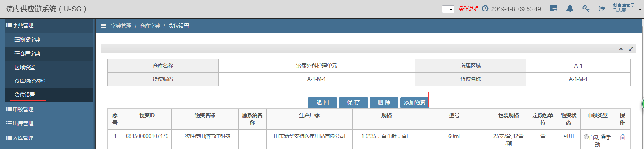Click 物资ID cell 681500000107176

pos(147,136)
